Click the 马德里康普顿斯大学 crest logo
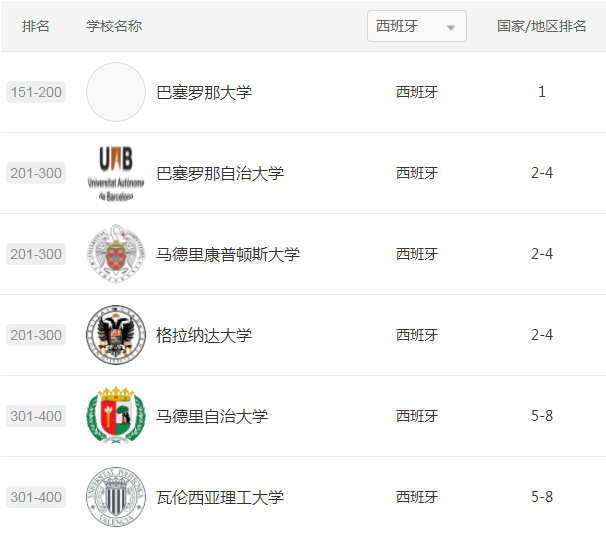606x537 pixels. (x=116, y=254)
